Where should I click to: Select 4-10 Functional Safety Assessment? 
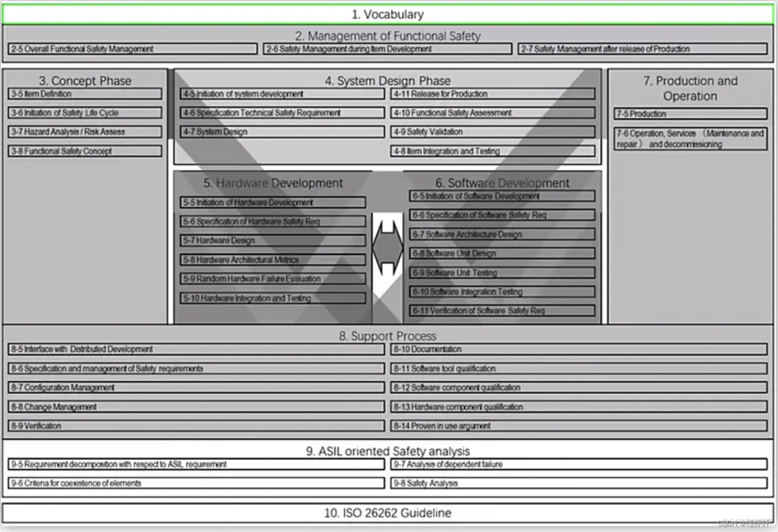pyautogui.click(x=493, y=112)
